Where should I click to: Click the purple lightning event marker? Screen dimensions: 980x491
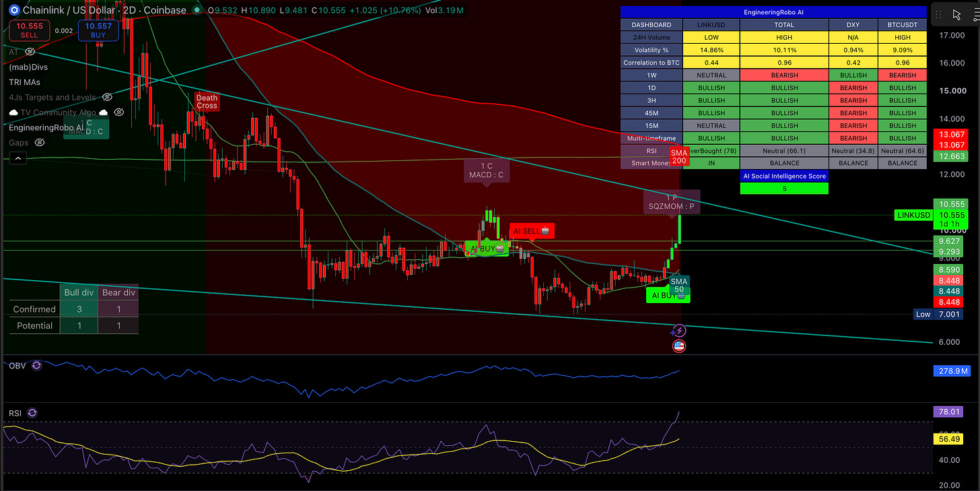coord(679,331)
